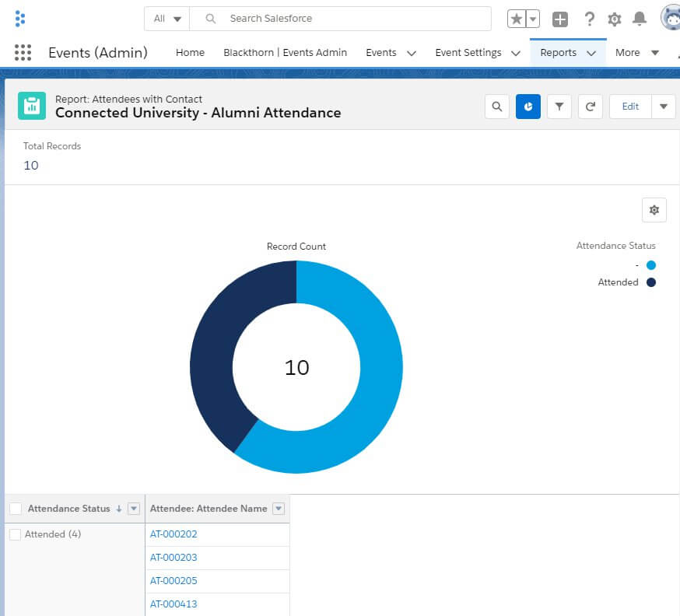Open attendee record AT-000202
The image size is (680, 616).
click(x=174, y=534)
